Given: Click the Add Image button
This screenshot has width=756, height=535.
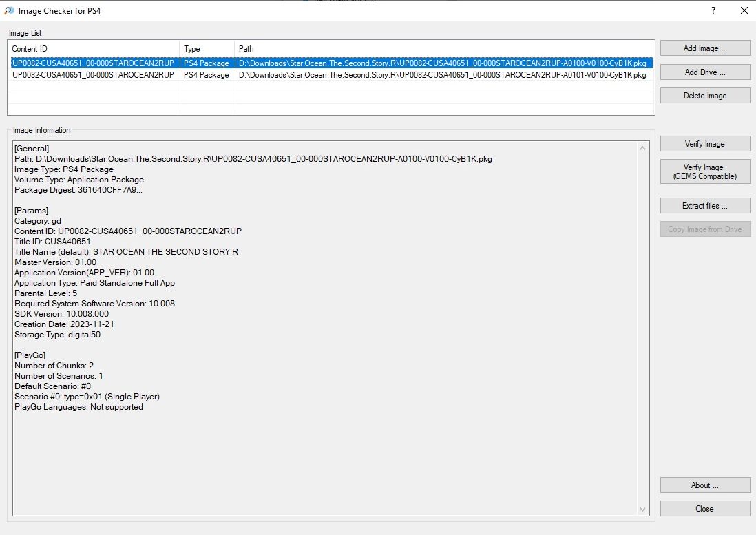Looking at the screenshot, I should pos(705,48).
